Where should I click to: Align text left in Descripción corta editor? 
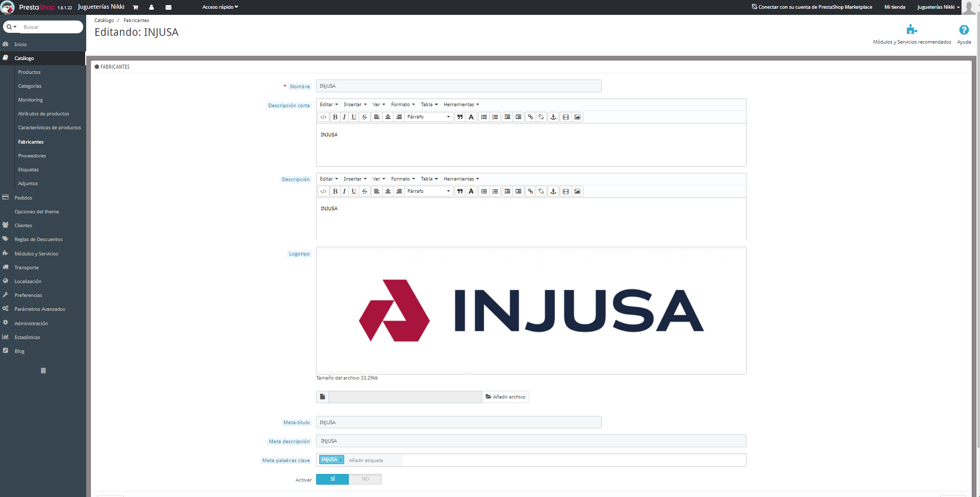click(x=377, y=117)
